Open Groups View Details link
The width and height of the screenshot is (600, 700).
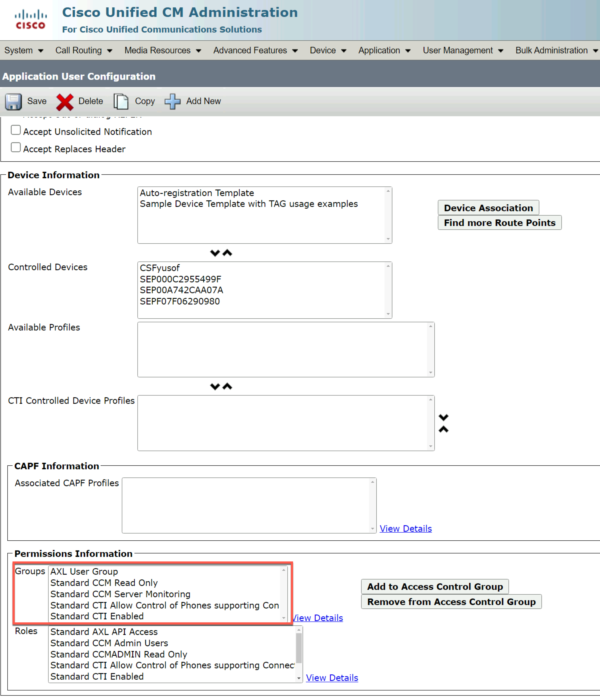(318, 618)
